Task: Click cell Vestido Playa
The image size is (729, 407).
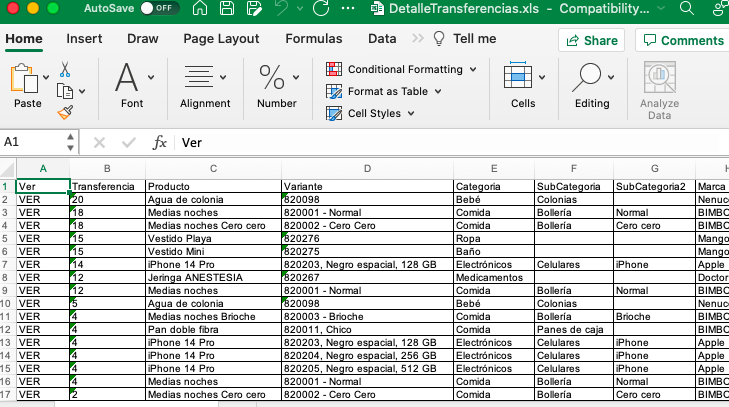Action: [x=213, y=239]
